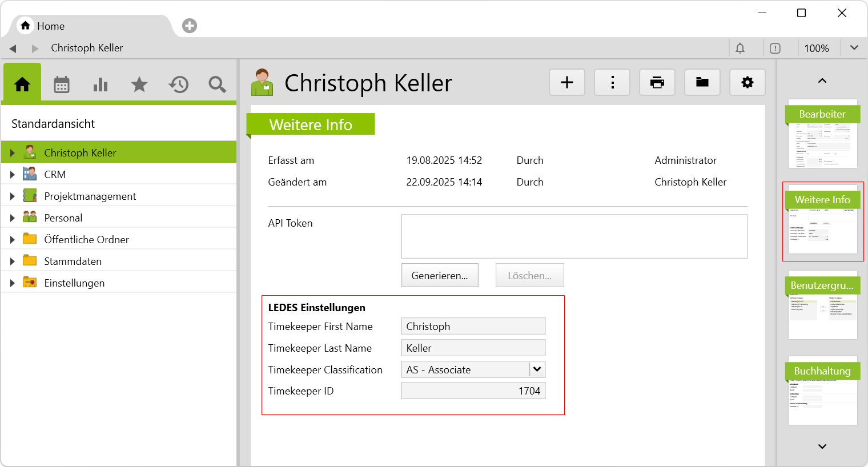Image resolution: width=868 pixels, height=467 pixels.
Task: Open the Timekeeper Classification dropdown
Action: click(537, 369)
